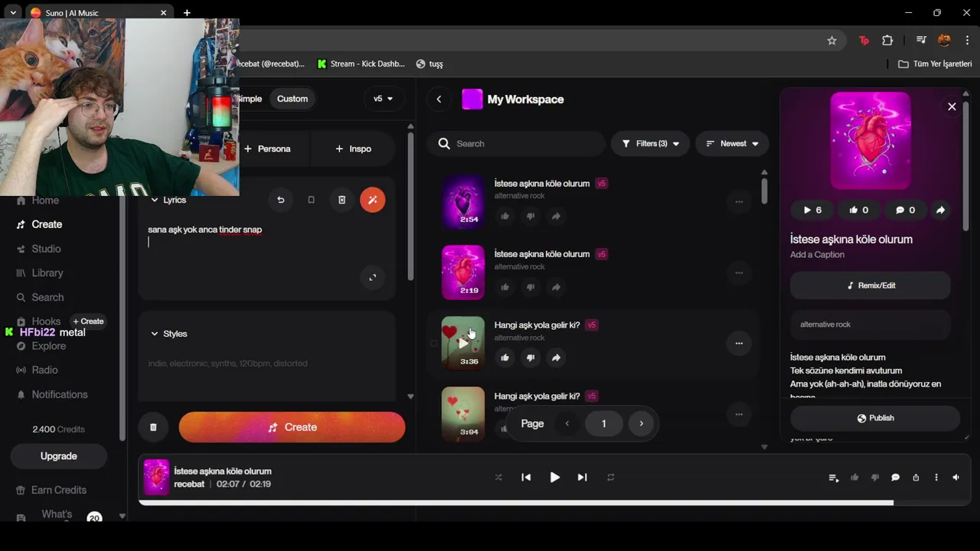Click the Remix/Edit button

point(871,285)
